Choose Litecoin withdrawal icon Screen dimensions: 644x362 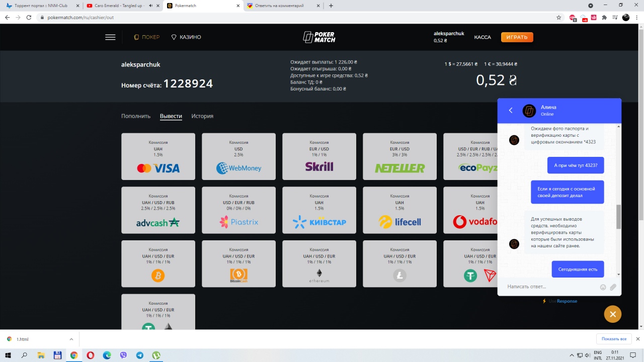point(399,275)
